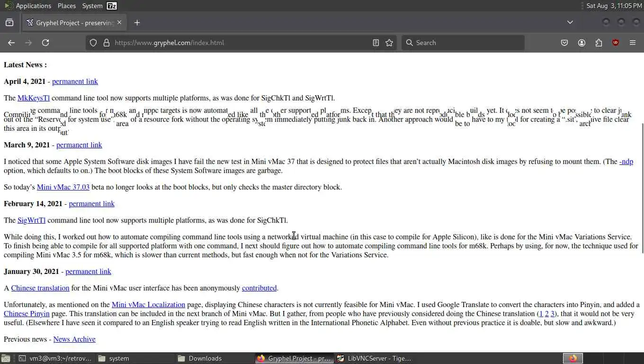The height and width of the screenshot is (364, 644).
Task: Close the Gryphel Project tab
Action: [119, 22]
